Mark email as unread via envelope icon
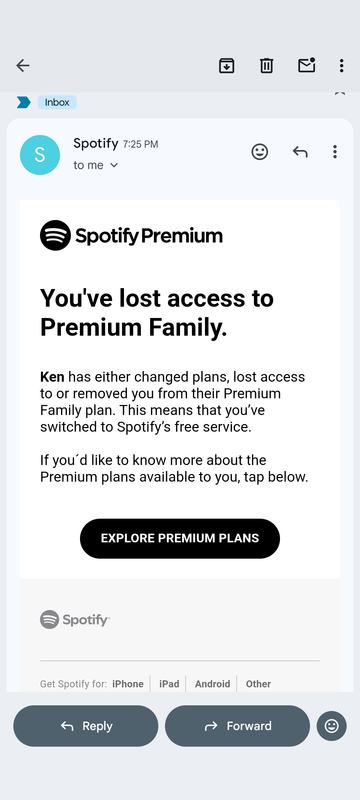 pos(306,65)
